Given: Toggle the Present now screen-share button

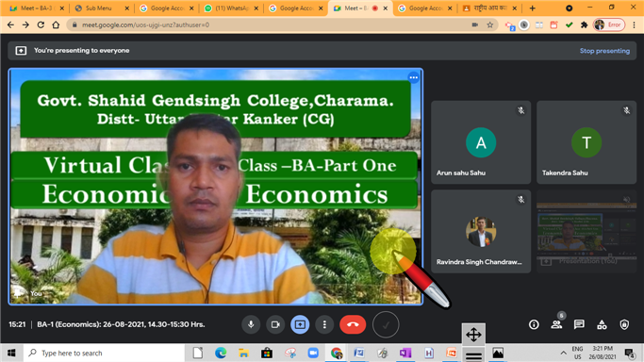Looking at the screenshot, I should 300,324.
